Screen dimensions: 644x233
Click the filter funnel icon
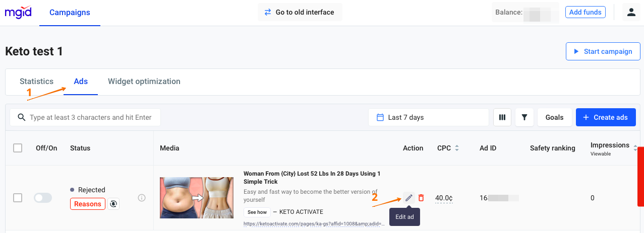point(524,117)
